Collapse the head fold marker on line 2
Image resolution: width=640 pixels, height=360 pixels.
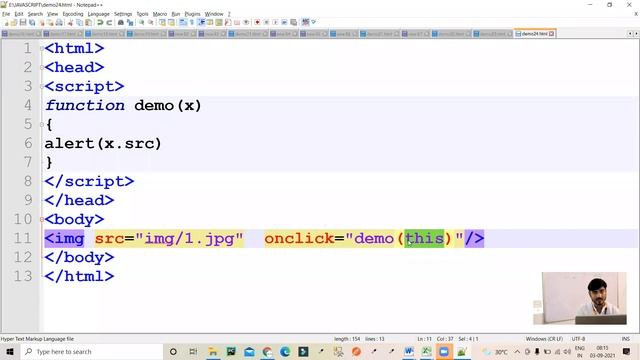pyautogui.click(x=42, y=67)
